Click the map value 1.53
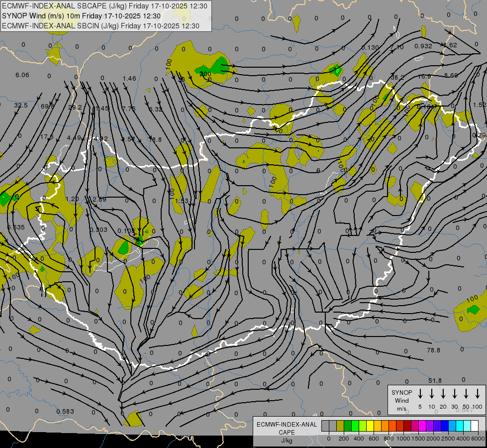Image resolution: width=487 pixels, height=448 pixels. (x=182, y=201)
